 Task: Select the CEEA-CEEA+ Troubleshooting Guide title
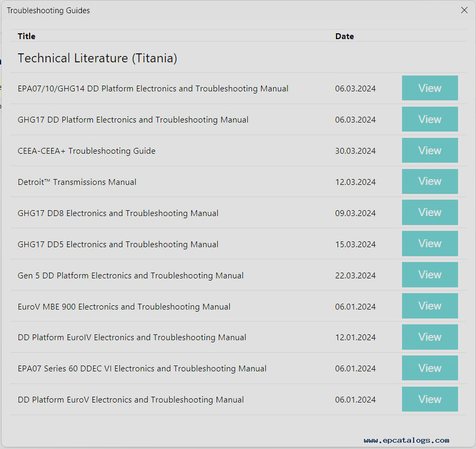(x=87, y=151)
